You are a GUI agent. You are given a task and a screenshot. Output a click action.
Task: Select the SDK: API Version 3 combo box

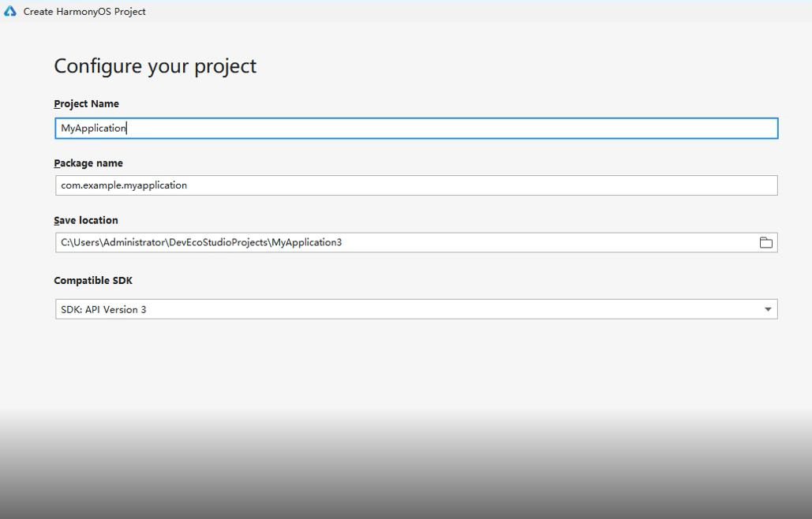(417, 309)
